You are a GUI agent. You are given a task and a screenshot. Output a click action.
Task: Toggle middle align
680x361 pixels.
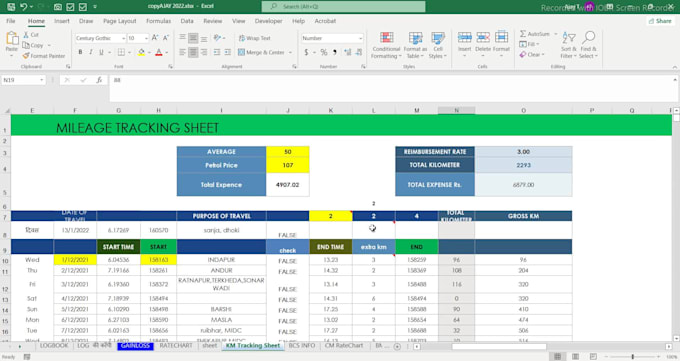pos(193,38)
